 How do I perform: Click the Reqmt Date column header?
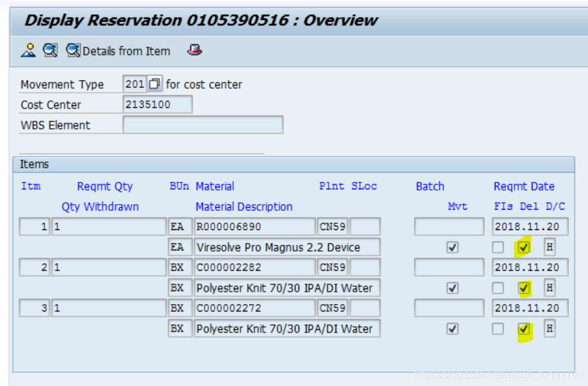524,186
